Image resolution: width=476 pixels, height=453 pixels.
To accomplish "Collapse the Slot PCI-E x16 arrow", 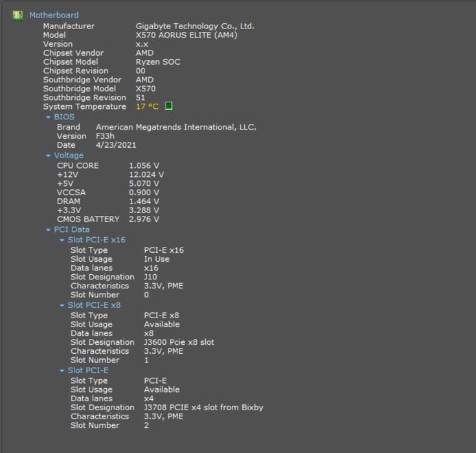I will pos(62,240).
